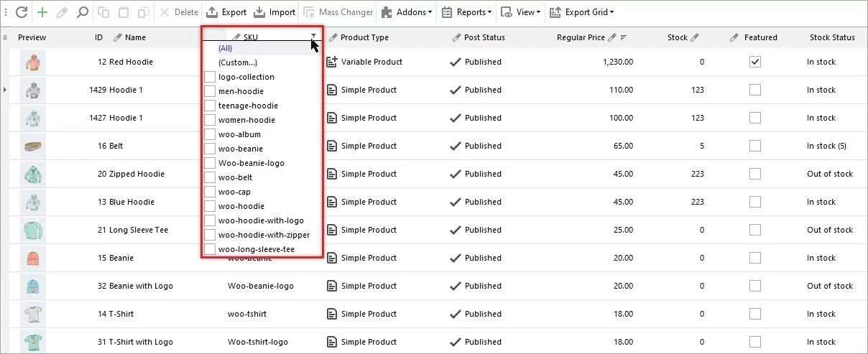Click the Refresh icon in the toolbar
Viewport: 868px width, 354px height.
pyautogui.click(x=22, y=12)
